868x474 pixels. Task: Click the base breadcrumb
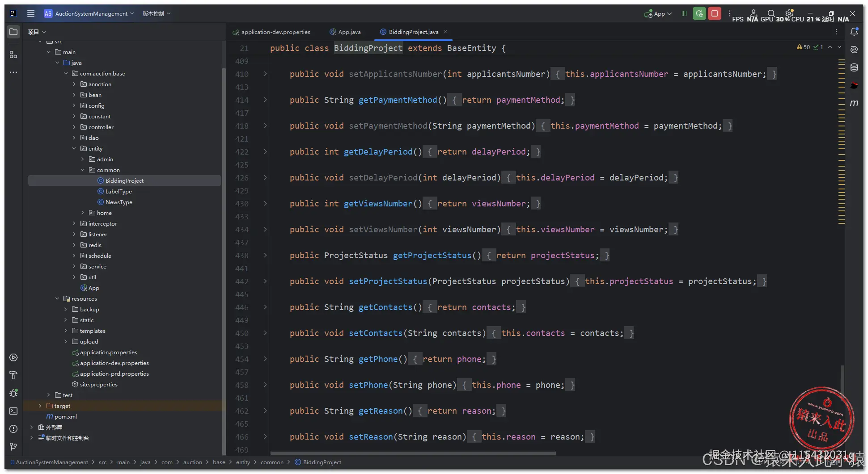(x=219, y=462)
